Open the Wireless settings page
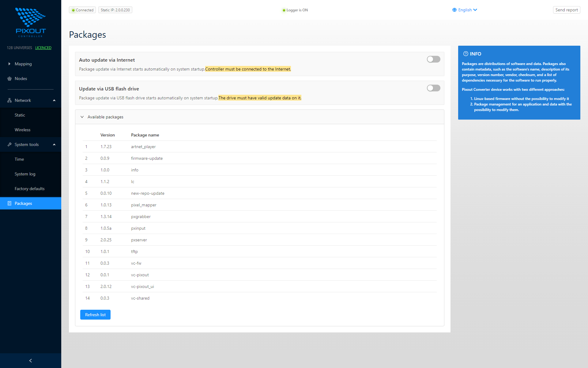This screenshot has height=368, width=588. (x=22, y=130)
